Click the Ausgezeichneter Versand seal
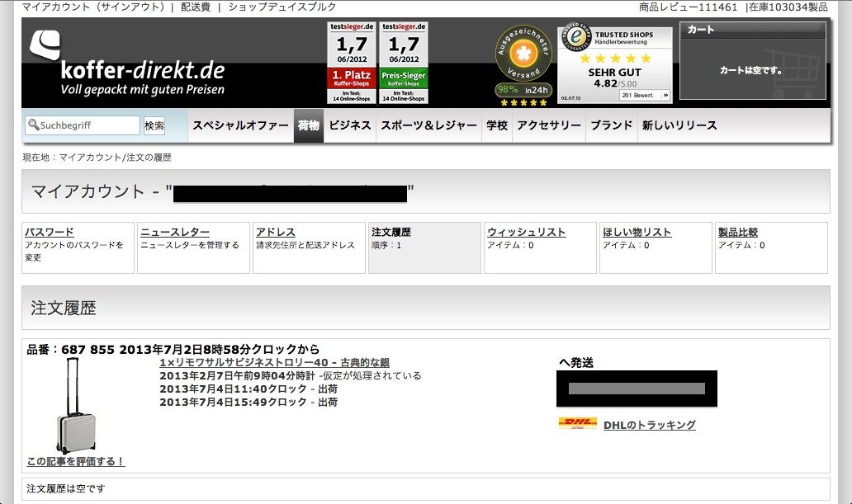The image size is (852, 504). (x=523, y=54)
